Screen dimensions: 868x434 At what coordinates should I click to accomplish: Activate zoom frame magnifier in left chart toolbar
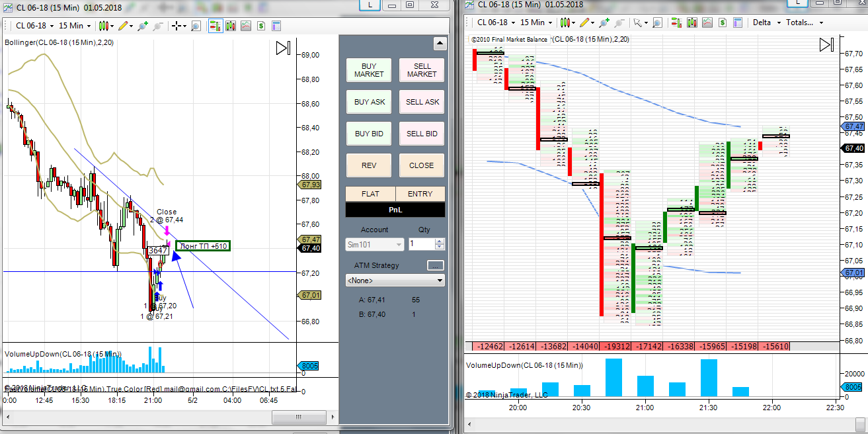[x=196, y=26]
